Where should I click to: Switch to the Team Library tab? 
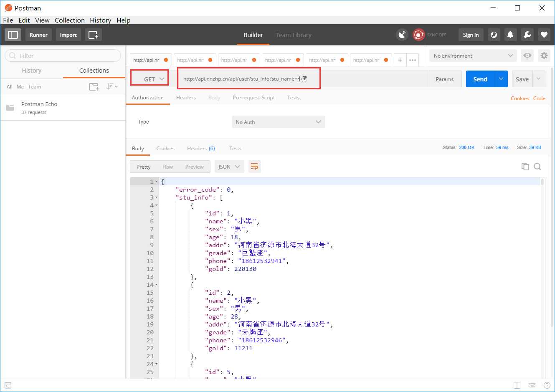pyautogui.click(x=294, y=35)
